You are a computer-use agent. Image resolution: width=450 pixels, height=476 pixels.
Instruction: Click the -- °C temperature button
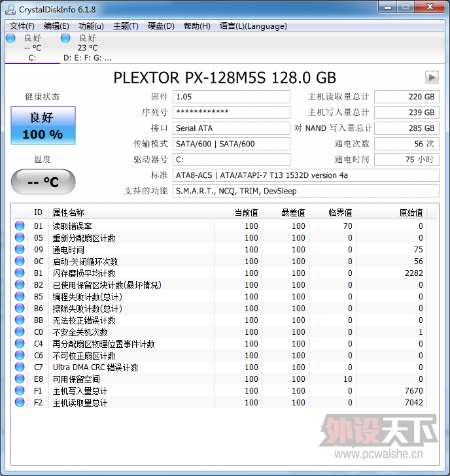coord(43,182)
